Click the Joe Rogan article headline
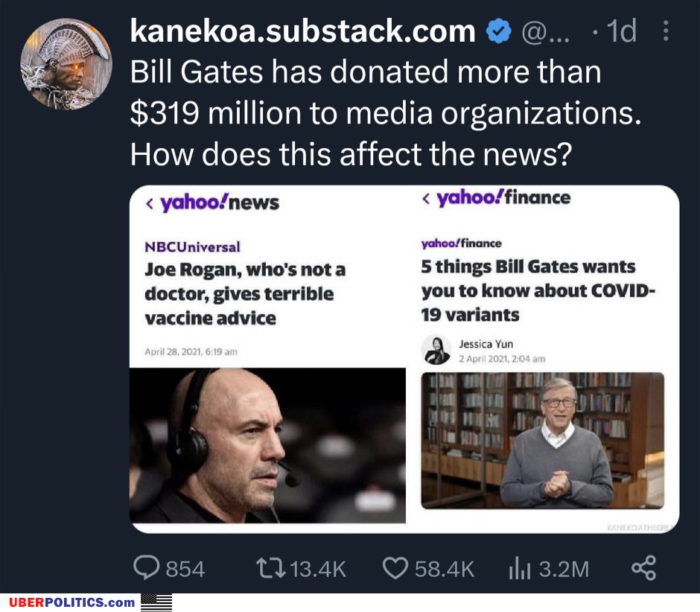This screenshot has width=700, height=612. pos(245,293)
